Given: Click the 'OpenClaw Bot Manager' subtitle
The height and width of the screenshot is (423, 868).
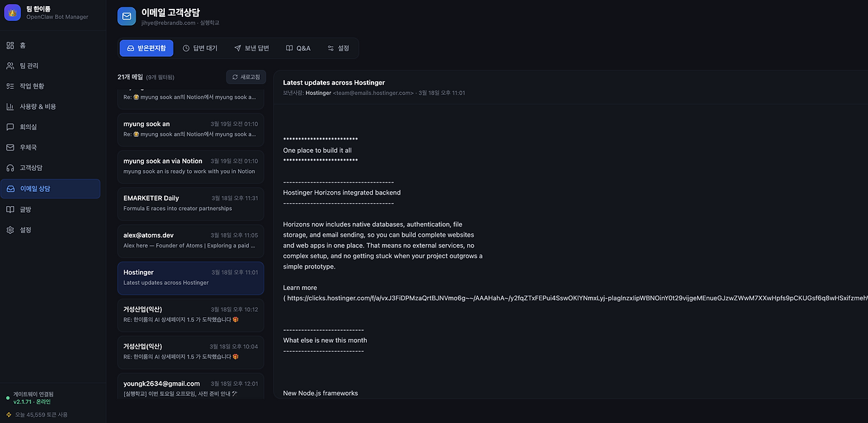Looking at the screenshot, I should (57, 17).
